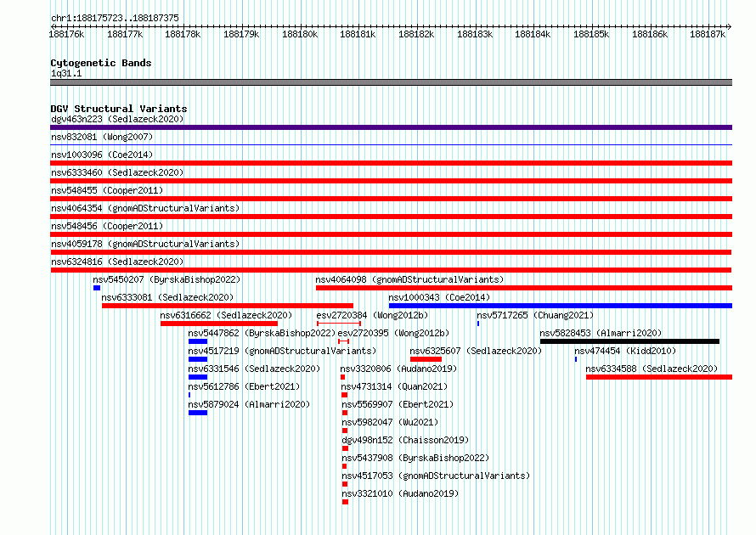
Task: Click the 188181k ruler position
Action: pos(358,34)
